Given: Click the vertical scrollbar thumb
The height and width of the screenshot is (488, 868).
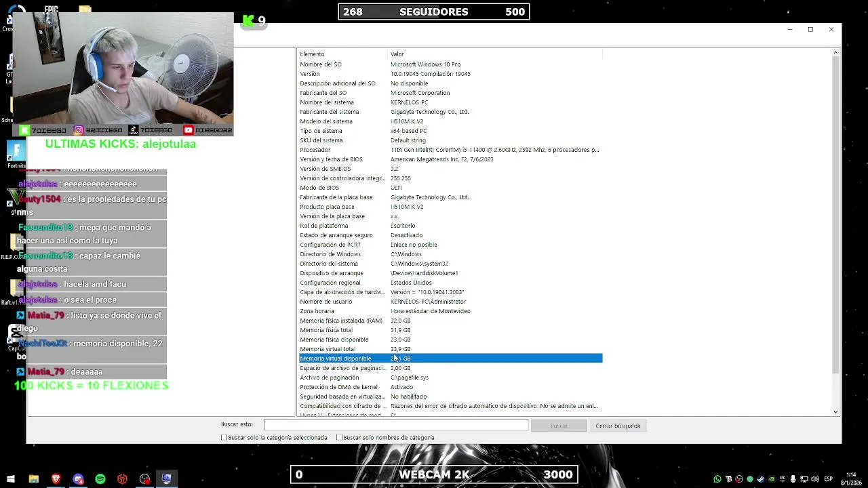Looking at the screenshot, I should pos(835,214).
